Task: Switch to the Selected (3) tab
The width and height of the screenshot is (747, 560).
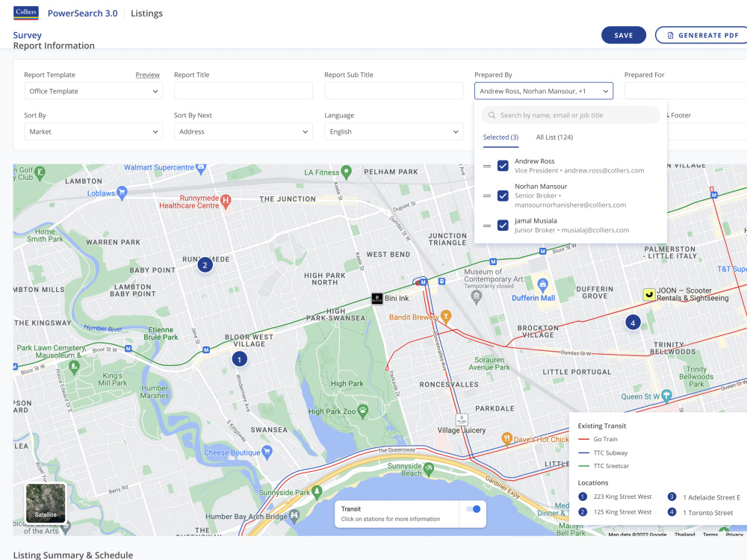Action: 500,137
